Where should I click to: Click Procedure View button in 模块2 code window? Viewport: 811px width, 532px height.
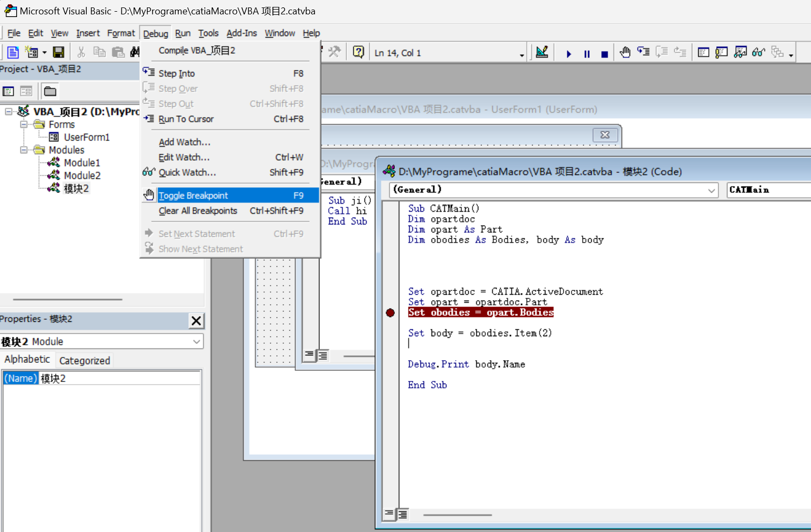coord(390,514)
